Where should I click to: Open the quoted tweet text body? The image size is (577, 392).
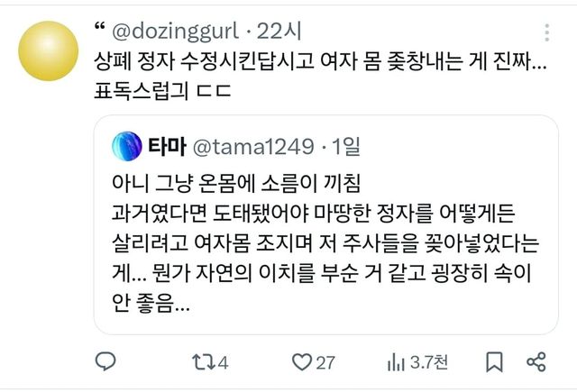tap(325, 243)
